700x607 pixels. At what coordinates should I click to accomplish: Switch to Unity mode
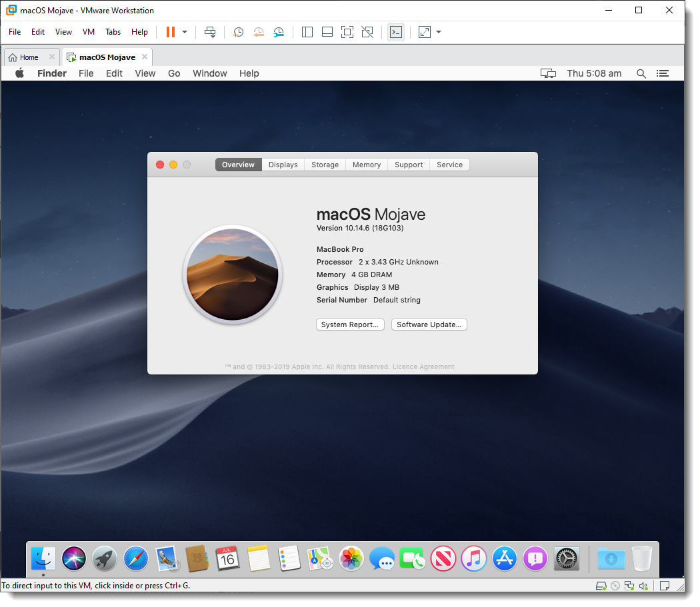click(x=367, y=32)
